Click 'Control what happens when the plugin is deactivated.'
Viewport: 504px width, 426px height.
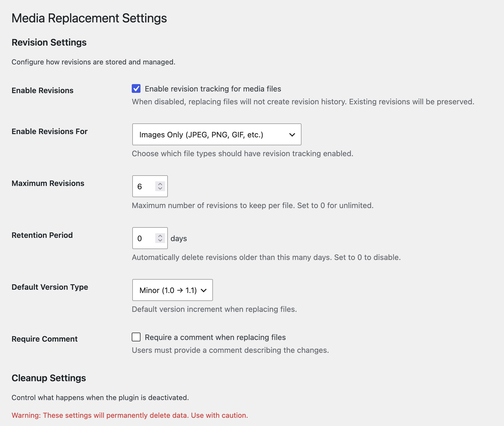point(100,398)
